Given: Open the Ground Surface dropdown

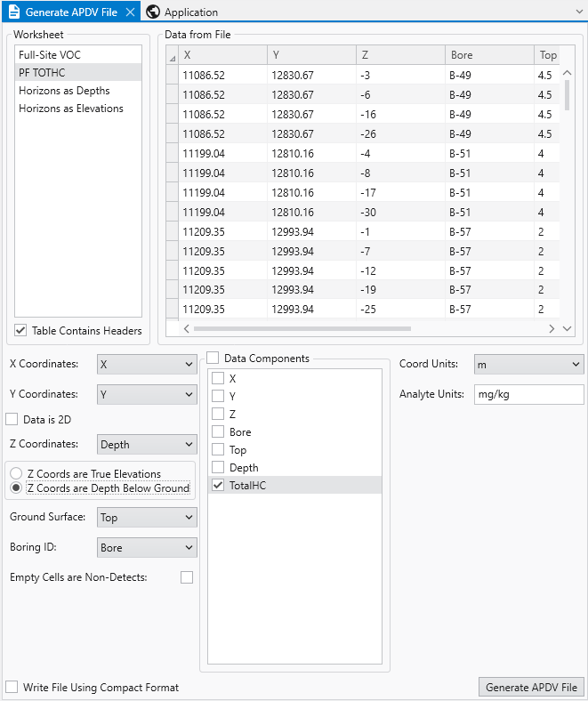Looking at the screenshot, I should point(147,518).
